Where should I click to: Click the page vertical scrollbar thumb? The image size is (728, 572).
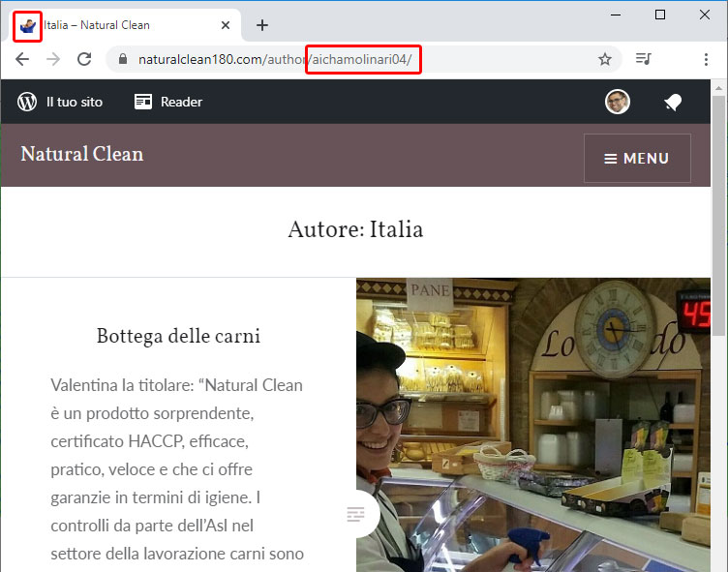click(718, 215)
